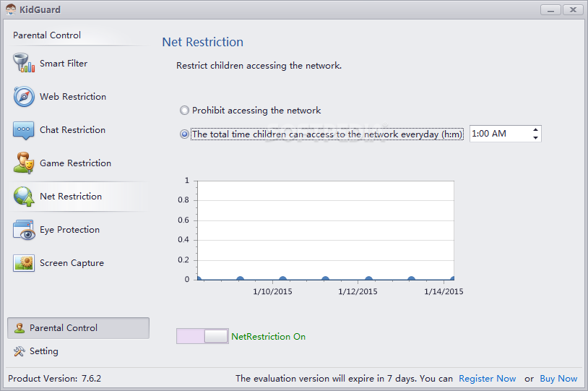
Task: Click the Product Version 7.6.2 text
Action: coord(54,379)
